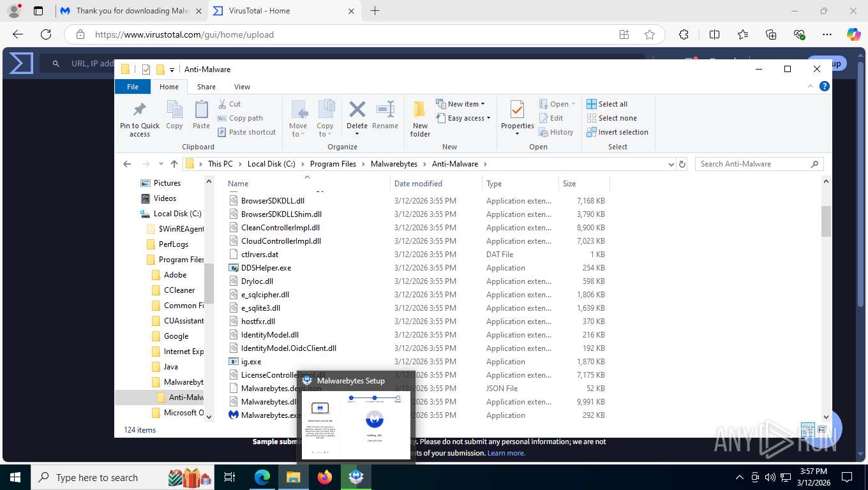Open a new browser tab

click(375, 11)
